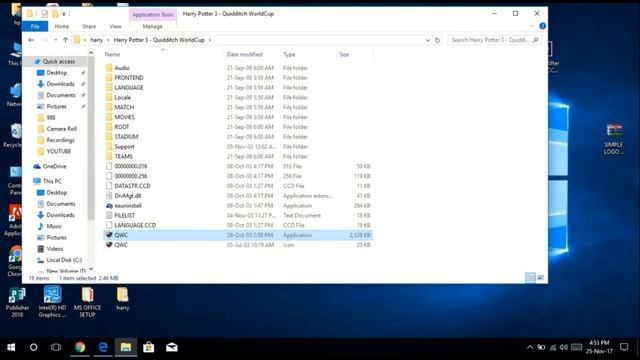Viewport: 640px width, 360px height.
Task: Sort by the Type column
Action: pos(289,54)
